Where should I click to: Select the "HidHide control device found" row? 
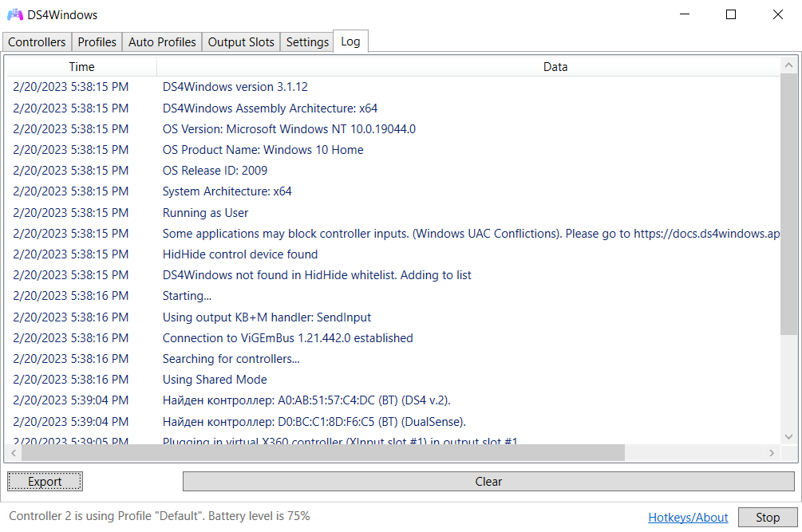pos(393,254)
